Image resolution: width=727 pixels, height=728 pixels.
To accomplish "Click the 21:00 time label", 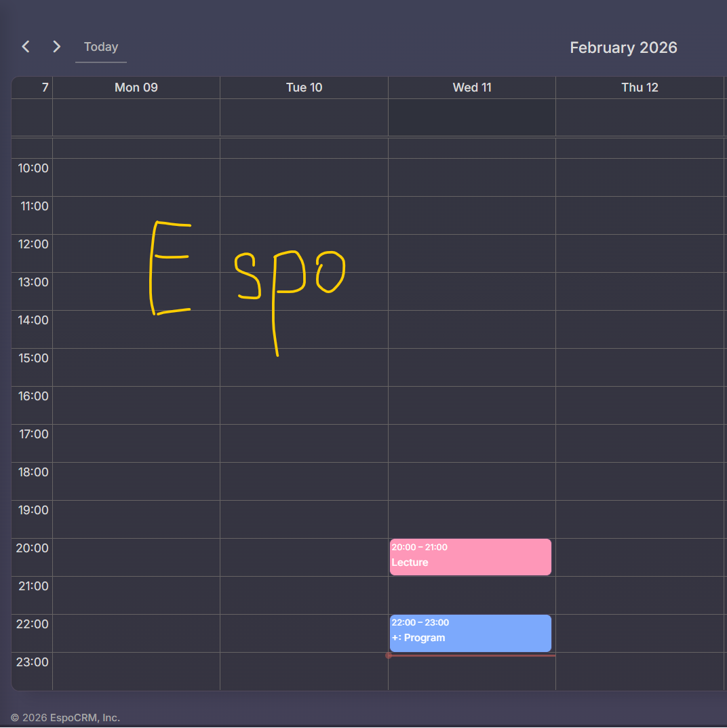I will coord(33,586).
